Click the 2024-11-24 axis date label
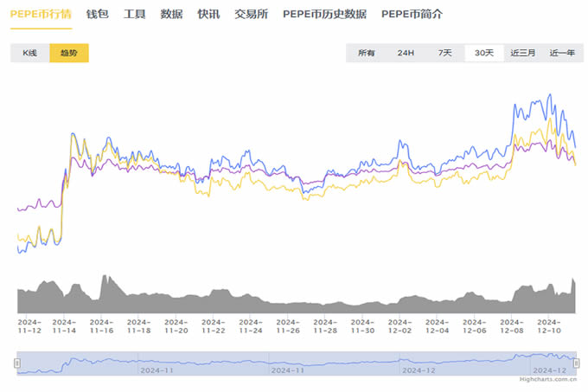This screenshot has height=392, width=588. coord(251,326)
